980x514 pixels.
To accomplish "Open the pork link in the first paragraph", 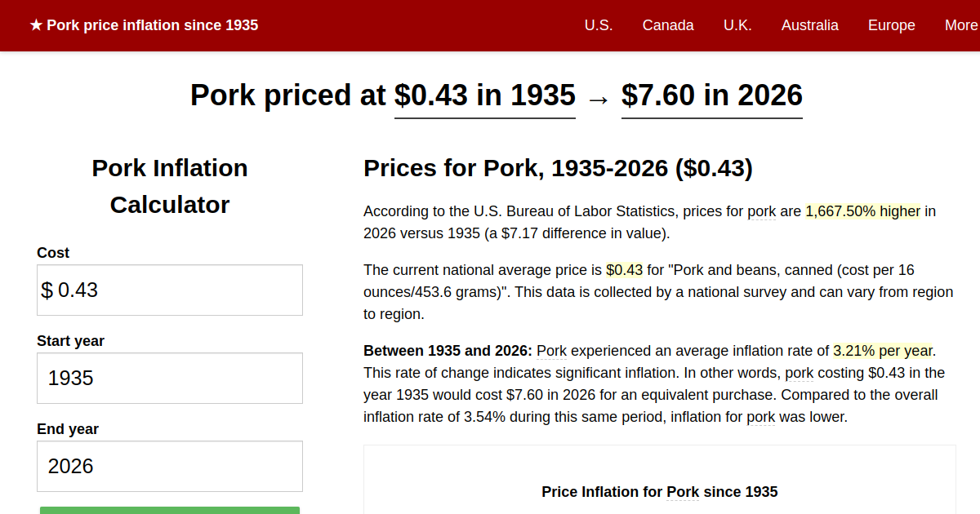I will click(761, 211).
